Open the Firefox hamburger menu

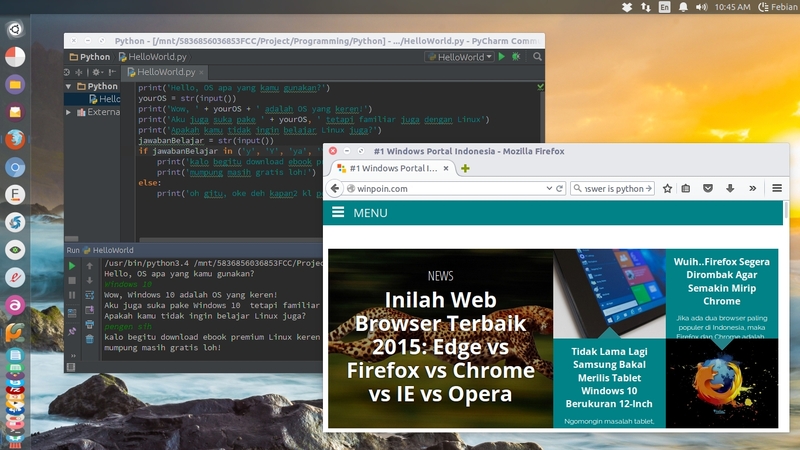(777, 188)
